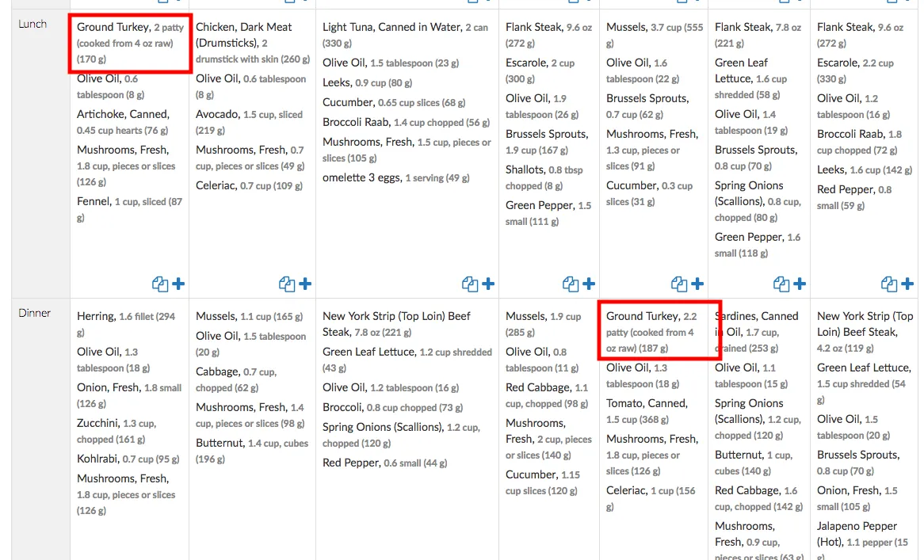
Task: Copy the Light Tuna lunch meal
Action: coord(469,284)
